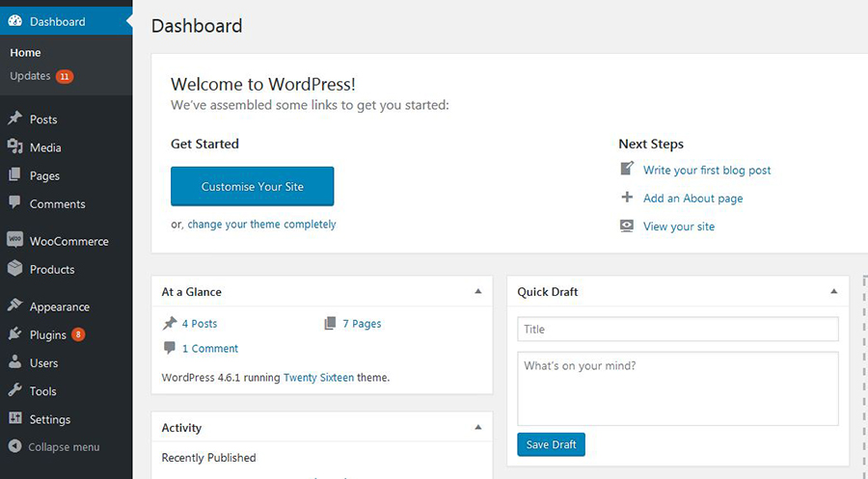Open the Media library icon
The image size is (868, 479).
[x=14, y=146]
